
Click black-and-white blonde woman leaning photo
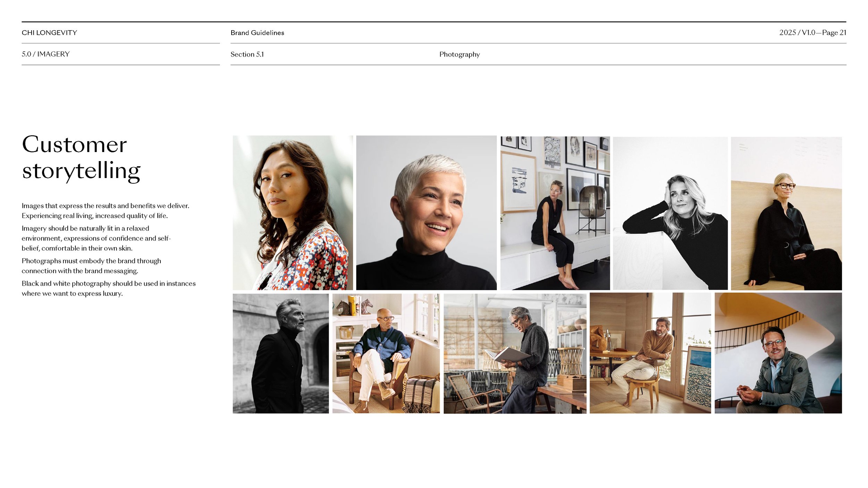coord(670,213)
